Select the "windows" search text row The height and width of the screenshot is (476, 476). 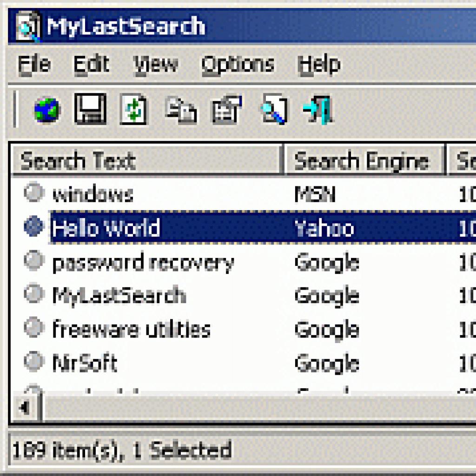click(93, 194)
